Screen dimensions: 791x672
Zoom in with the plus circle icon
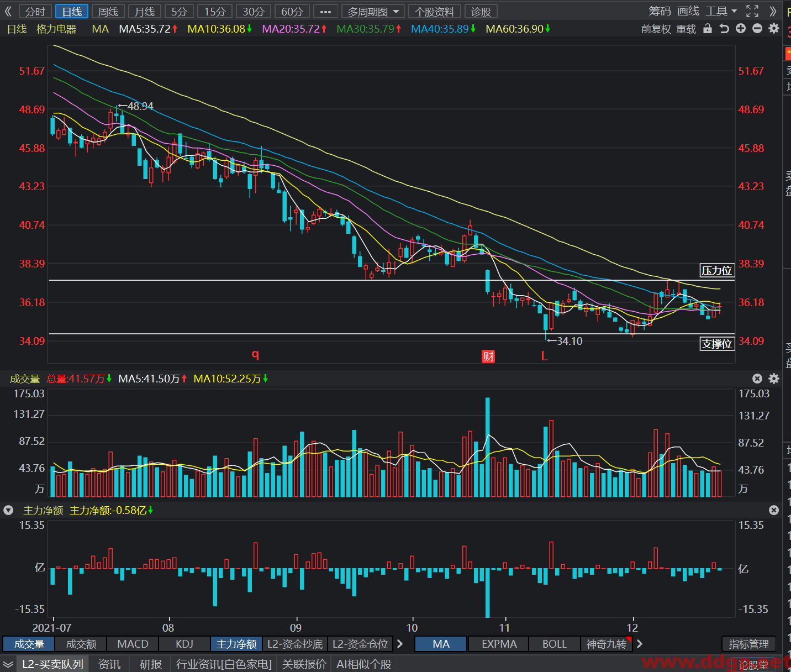coord(741,29)
